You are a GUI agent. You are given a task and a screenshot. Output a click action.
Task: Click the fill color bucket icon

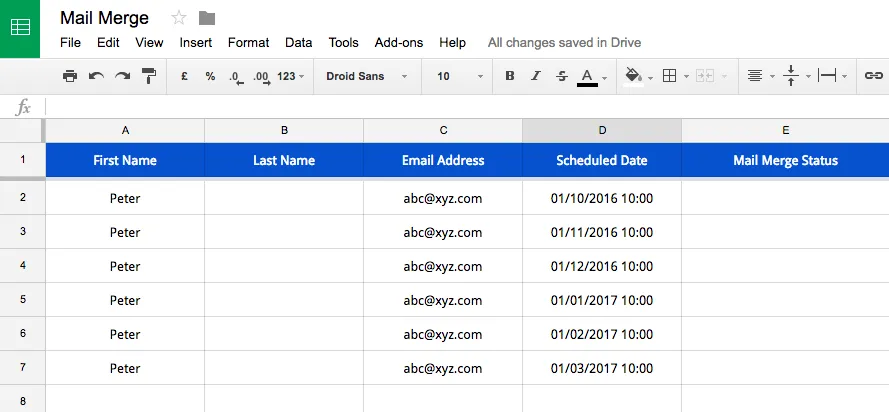(x=633, y=77)
